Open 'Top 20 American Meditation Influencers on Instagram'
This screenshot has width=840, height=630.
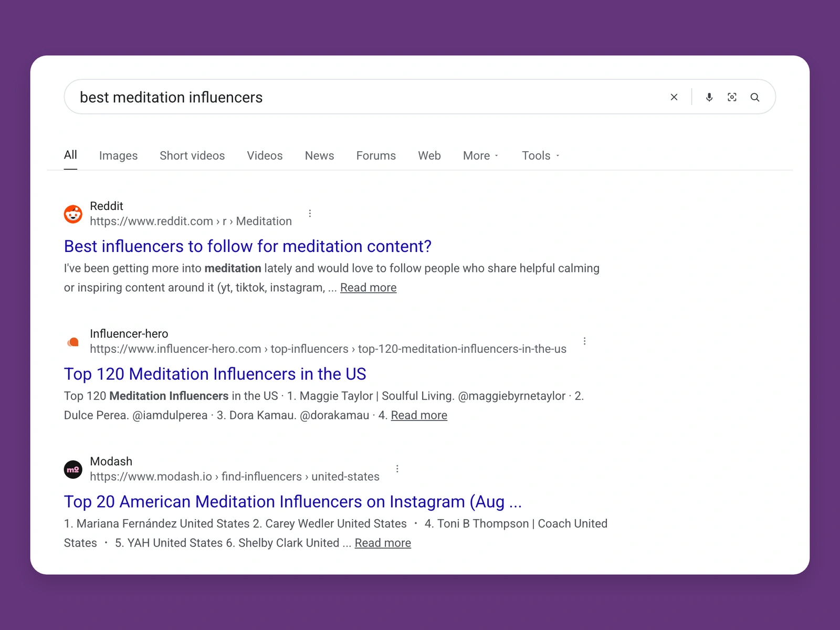click(x=293, y=501)
